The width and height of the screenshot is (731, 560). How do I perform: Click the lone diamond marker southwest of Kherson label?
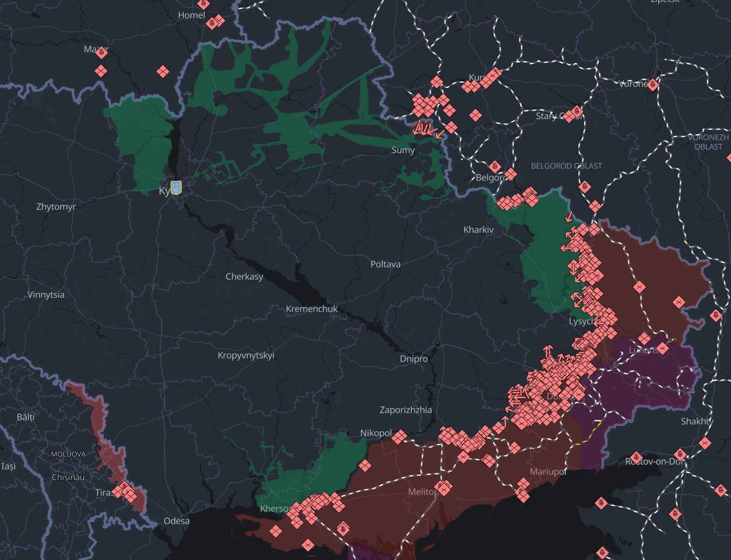pyautogui.click(x=275, y=531)
